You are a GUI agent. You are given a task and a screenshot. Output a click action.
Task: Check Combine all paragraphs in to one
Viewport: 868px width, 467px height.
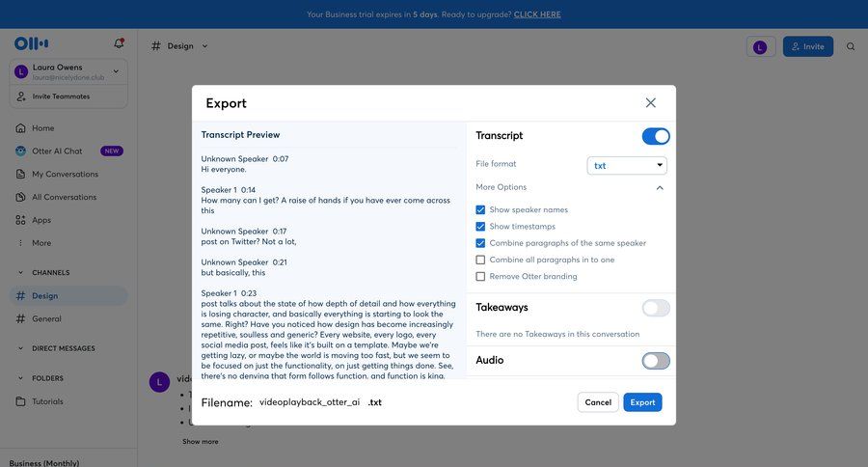[480, 260]
